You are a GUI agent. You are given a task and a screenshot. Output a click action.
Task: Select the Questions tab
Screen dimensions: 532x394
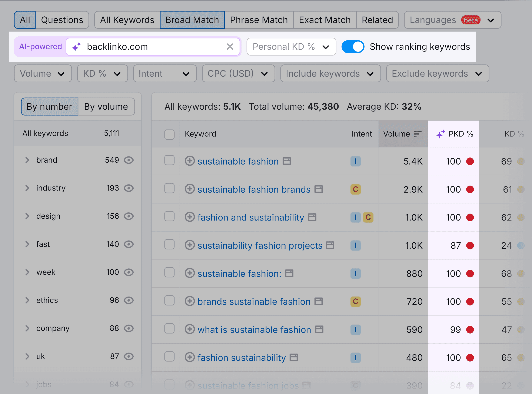click(x=62, y=20)
